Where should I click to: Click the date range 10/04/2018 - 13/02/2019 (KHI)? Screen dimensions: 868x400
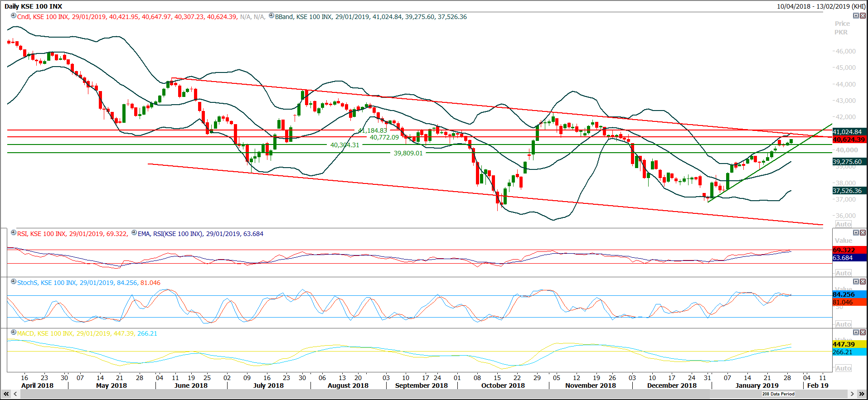click(821, 6)
